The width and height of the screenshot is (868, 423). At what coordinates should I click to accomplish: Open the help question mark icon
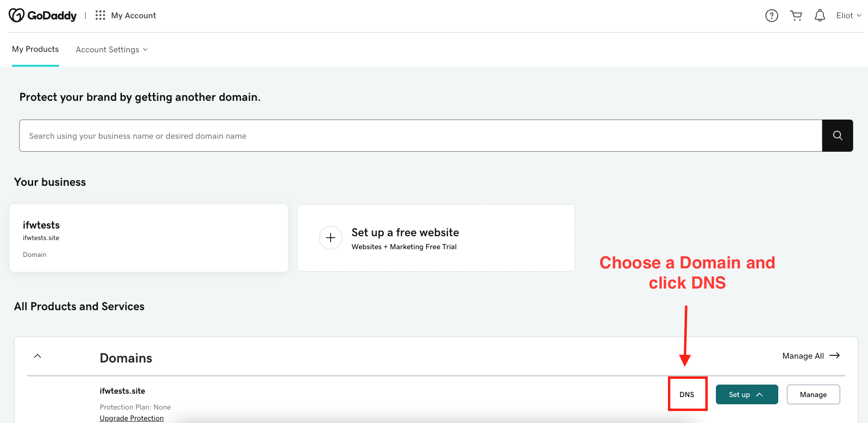(772, 16)
